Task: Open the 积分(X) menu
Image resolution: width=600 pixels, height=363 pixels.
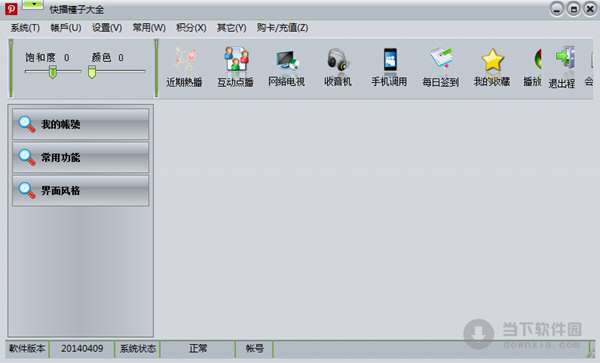Action: click(191, 28)
